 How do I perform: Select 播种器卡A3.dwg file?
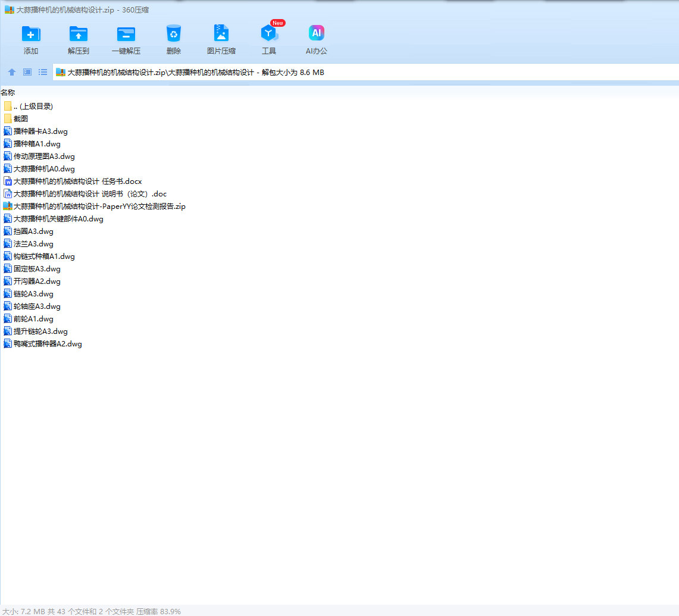click(36, 132)
